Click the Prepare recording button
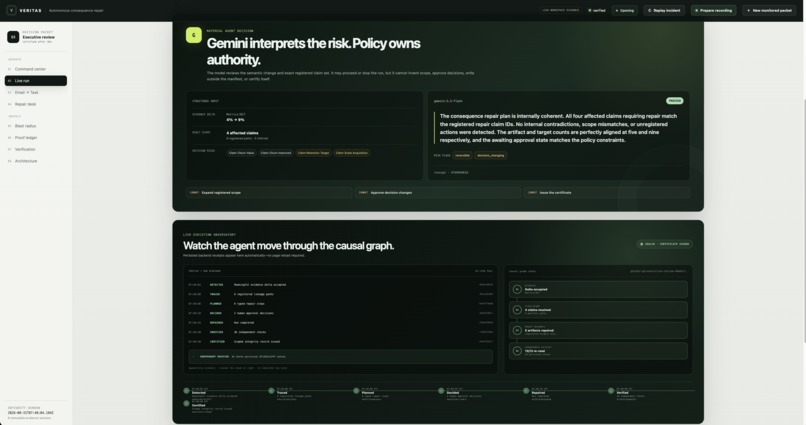Viewport: 806px width, 425px height. 713,10
